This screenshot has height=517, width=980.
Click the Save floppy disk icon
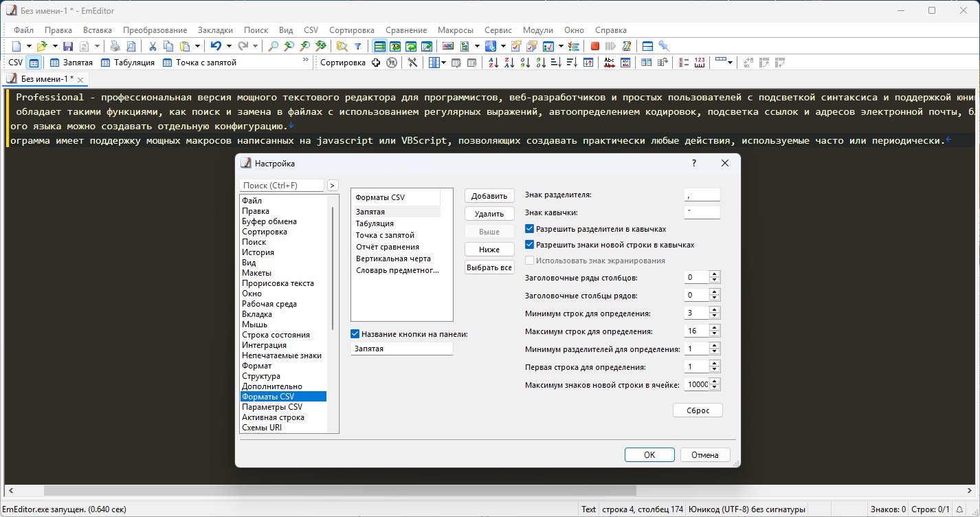click(68, 46)
